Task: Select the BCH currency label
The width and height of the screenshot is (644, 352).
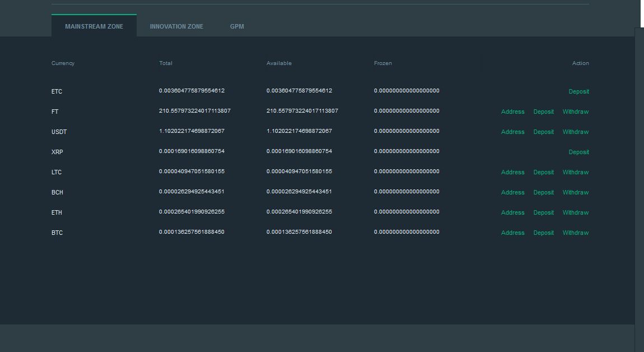Action: tap(57, 192)
